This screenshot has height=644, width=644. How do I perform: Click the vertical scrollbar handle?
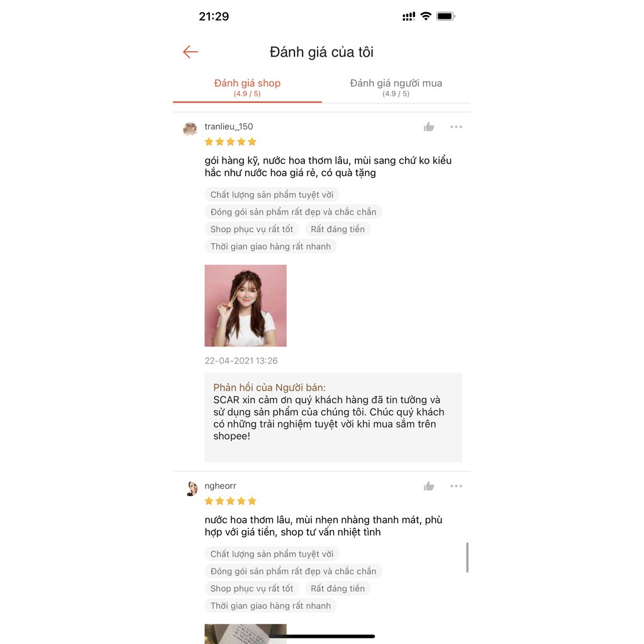click(467, 557)
